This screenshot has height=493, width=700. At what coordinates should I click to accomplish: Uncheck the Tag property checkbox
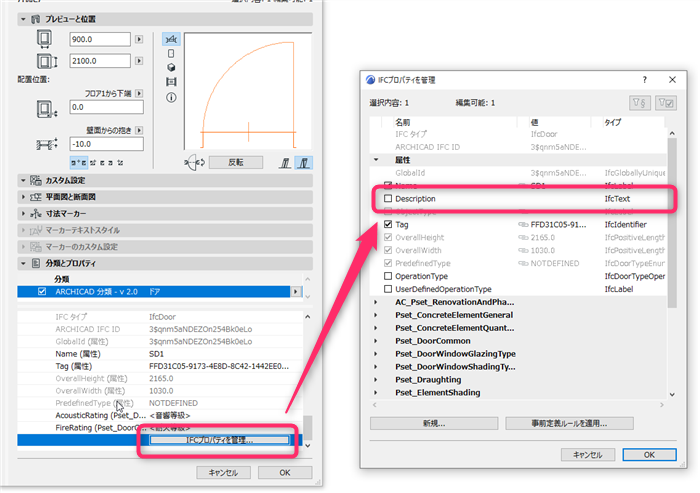click(388, 224)
